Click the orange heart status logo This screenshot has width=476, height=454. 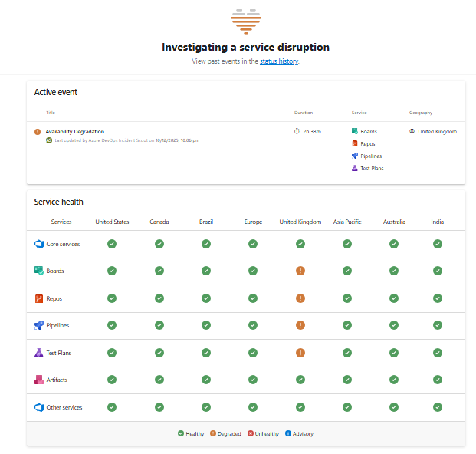tap(246, 21)
